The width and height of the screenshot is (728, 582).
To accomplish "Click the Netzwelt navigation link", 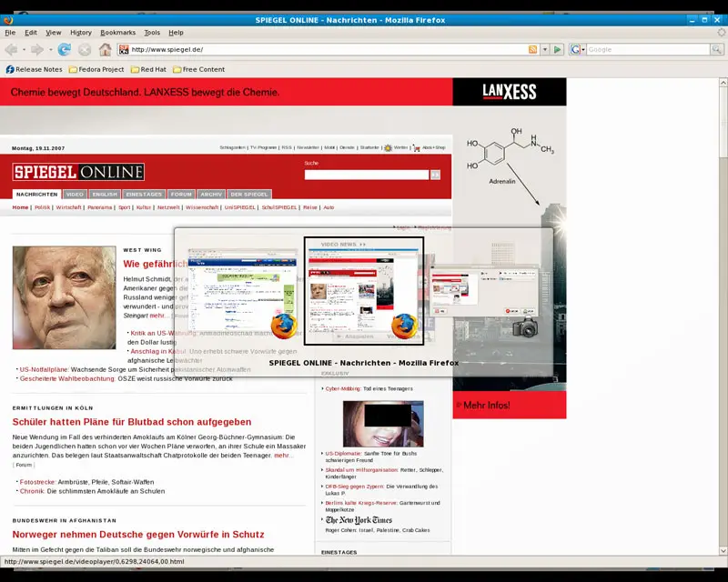I will point(168,207).
